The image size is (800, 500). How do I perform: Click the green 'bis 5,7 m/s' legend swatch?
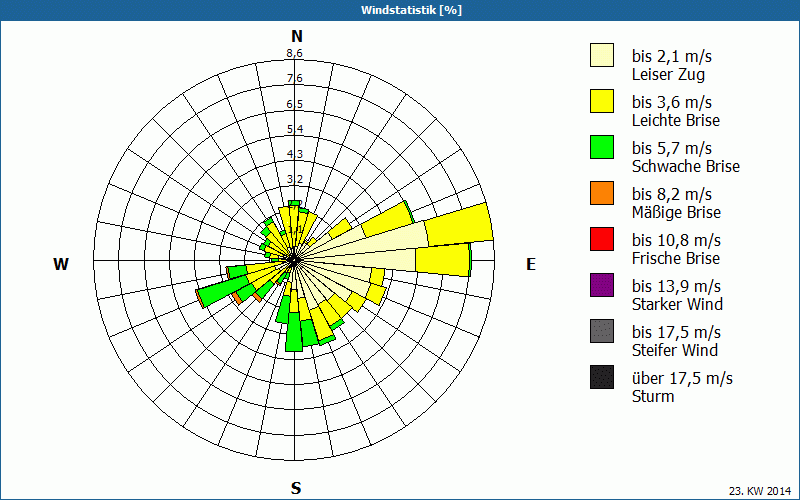click(x=602, y=147)
